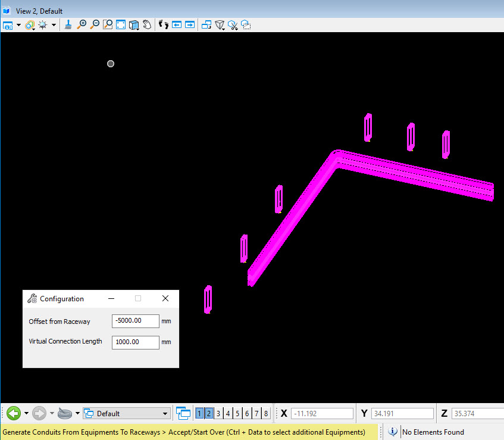Activate the Pan View hand tool
This screenshot has height=440, width=504.
tap(146, 24)
